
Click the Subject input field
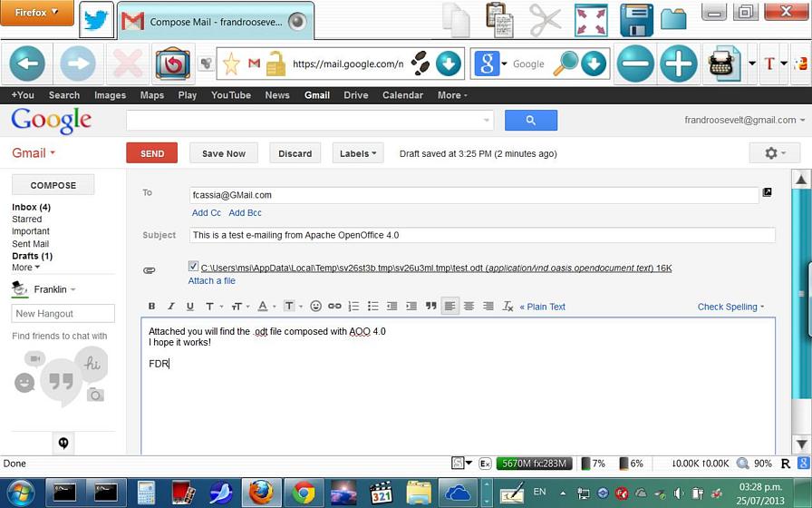click(x=482, y=235)
